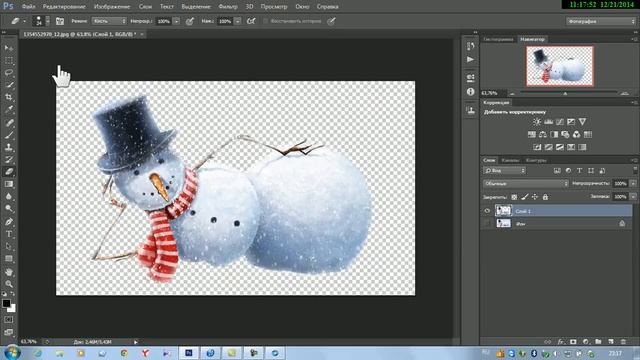Toggle type layer filter T icon
The width and height of the screenshot is (640, 360).
[580, 171]
